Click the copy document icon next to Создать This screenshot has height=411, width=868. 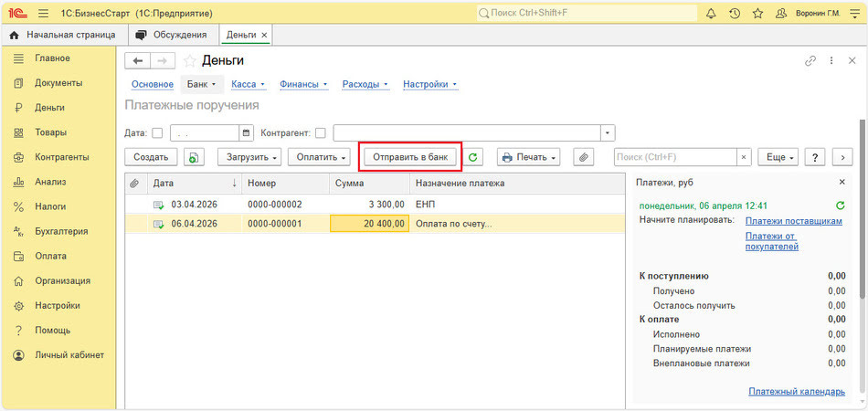(x=193, y=157)
